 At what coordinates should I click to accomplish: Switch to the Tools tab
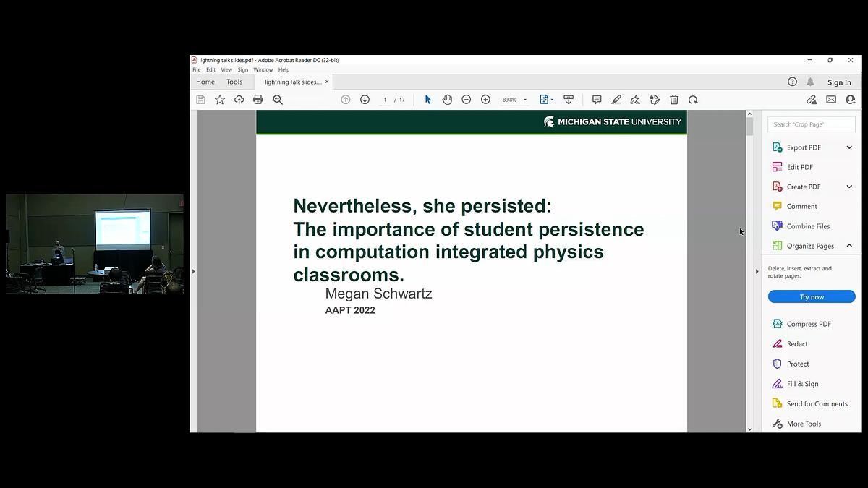[x=234, y=82]
